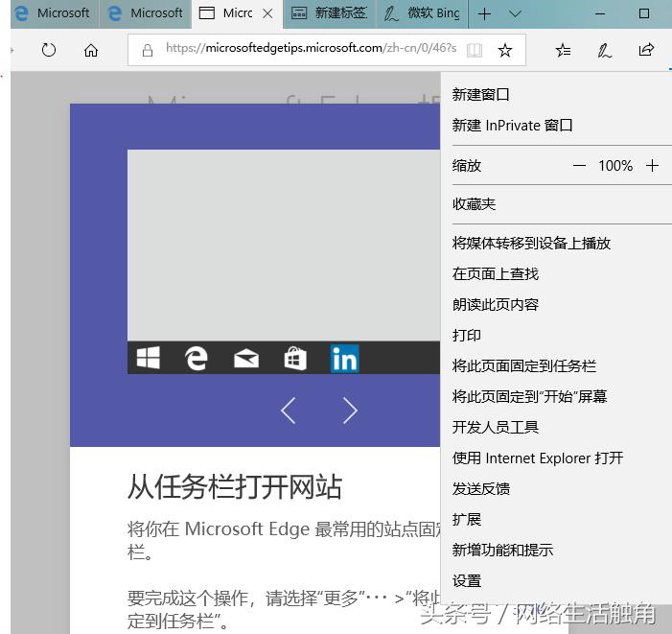Select 新建窗口 from the menu
Viewport: 672px width, 634px height.
pos(480,95)
